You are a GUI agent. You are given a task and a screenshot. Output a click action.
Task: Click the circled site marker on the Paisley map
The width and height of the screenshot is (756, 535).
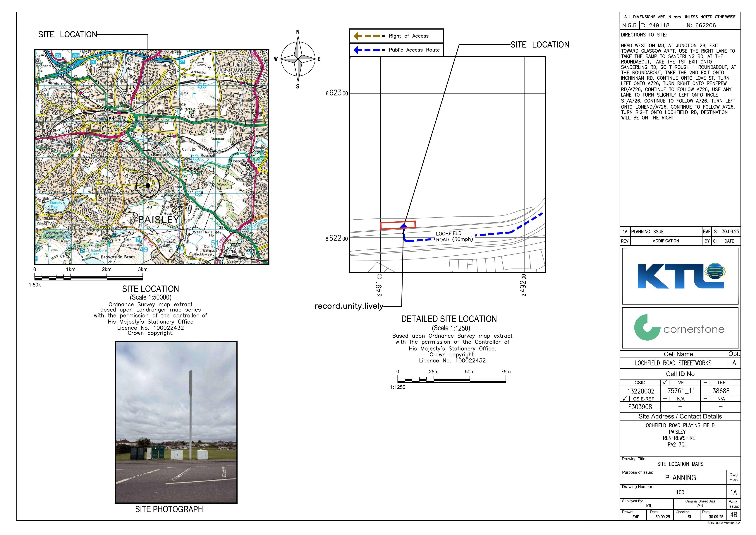tap(148, 185)
